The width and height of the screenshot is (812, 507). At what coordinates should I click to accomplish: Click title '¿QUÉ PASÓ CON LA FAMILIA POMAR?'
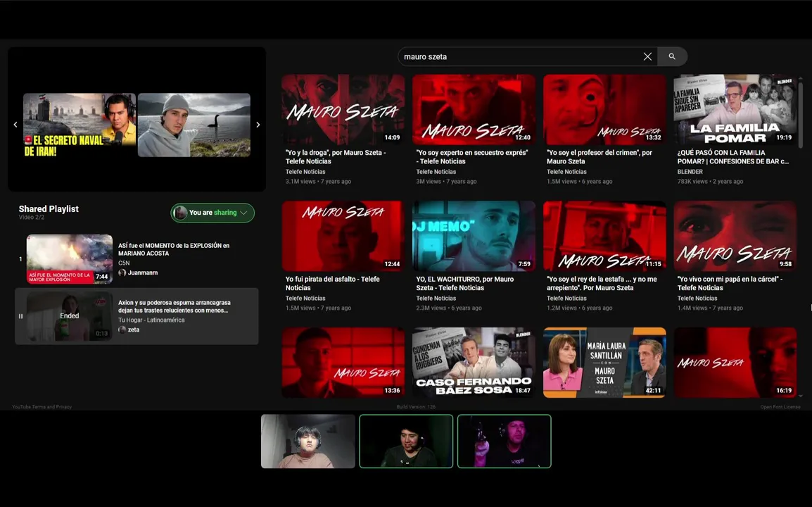coord(732,157)
